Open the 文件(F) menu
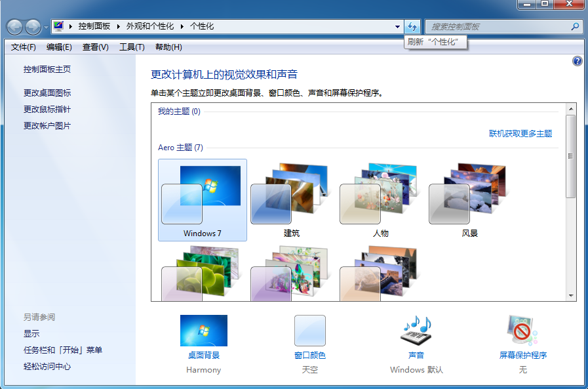The image size is (588, 389). (x=24, y=47)
